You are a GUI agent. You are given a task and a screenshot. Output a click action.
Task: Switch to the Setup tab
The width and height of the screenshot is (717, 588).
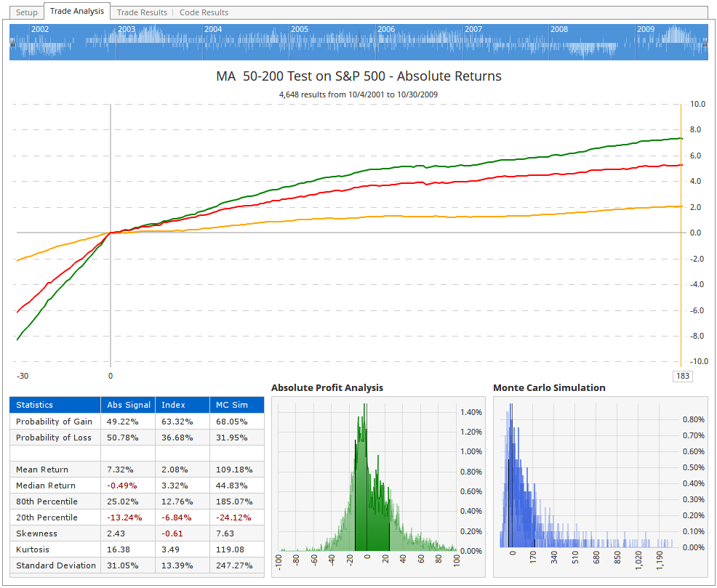(26, 12)
